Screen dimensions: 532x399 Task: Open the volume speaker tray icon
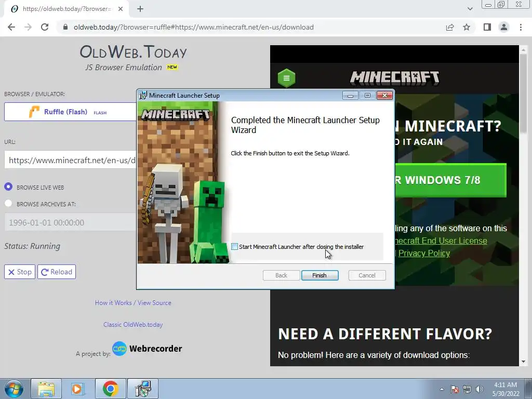click(x=480, y=389)
